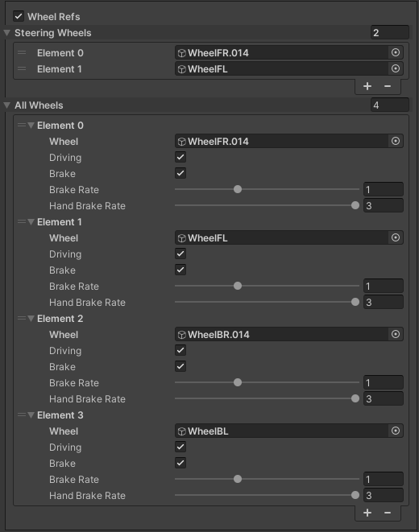Click Hand Brake Rate value field of Element 0

point(384,205)
